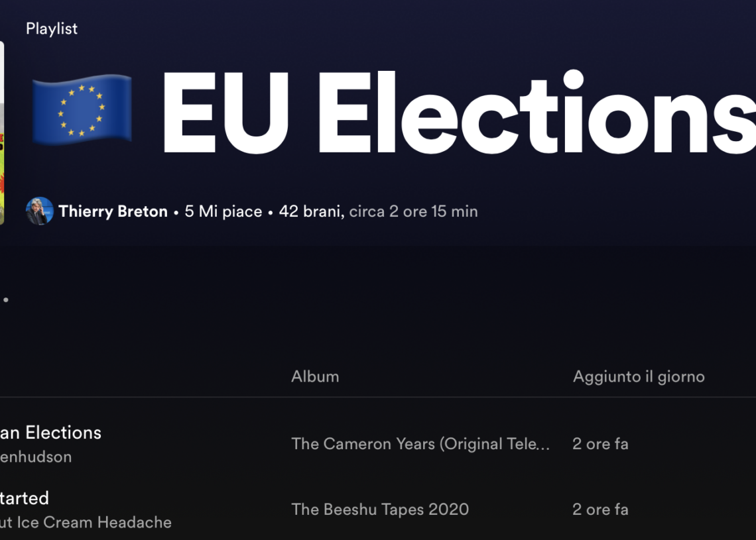Sort by the Aggiunto il giorno column
This screenshot has width=756, height=540.
tap(639, 376)
